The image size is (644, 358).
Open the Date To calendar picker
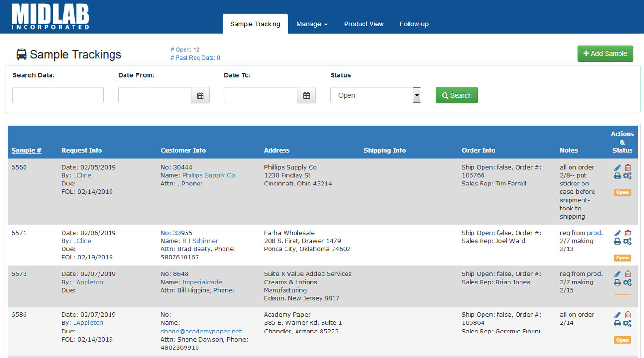click(306, 95)
